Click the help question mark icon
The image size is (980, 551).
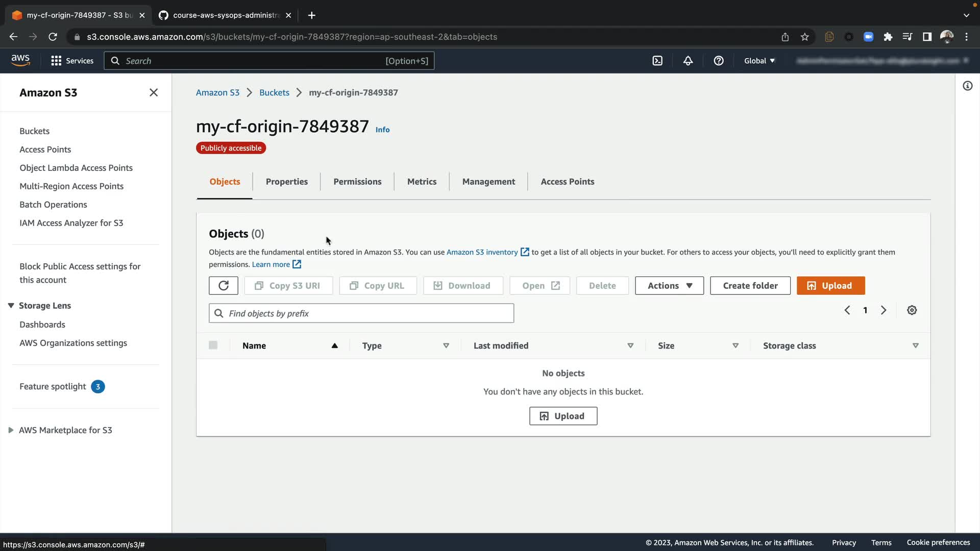[719, 61]
